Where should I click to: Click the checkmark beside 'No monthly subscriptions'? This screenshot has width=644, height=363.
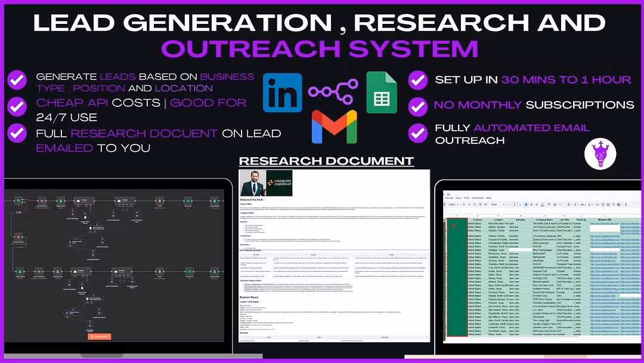(x=418, y=106)
